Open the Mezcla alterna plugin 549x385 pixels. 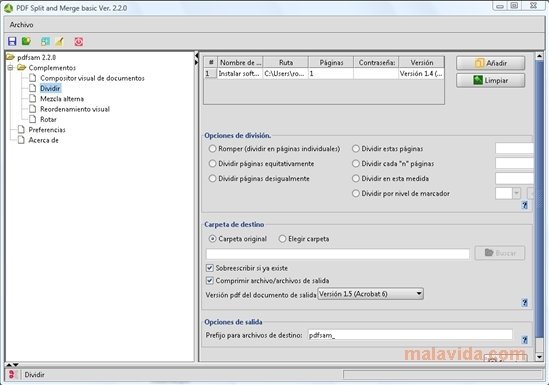tap(62, 99)
